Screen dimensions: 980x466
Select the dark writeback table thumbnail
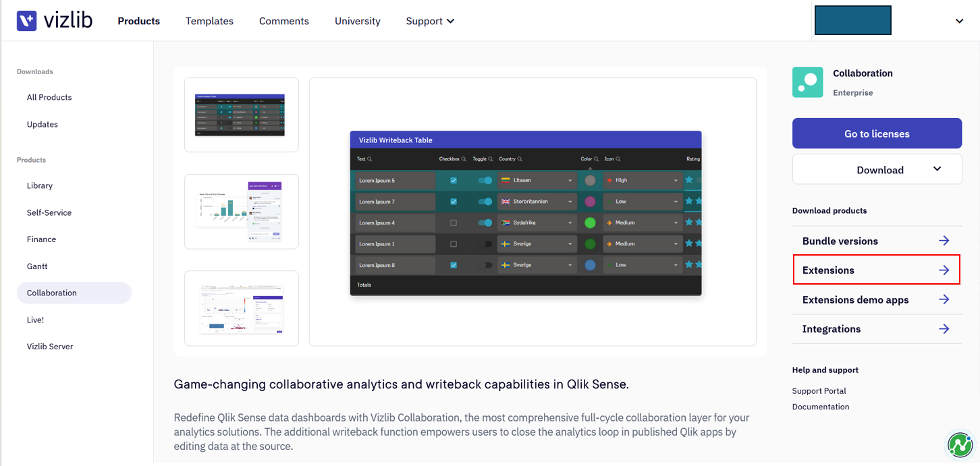click(x=242, y=115)
